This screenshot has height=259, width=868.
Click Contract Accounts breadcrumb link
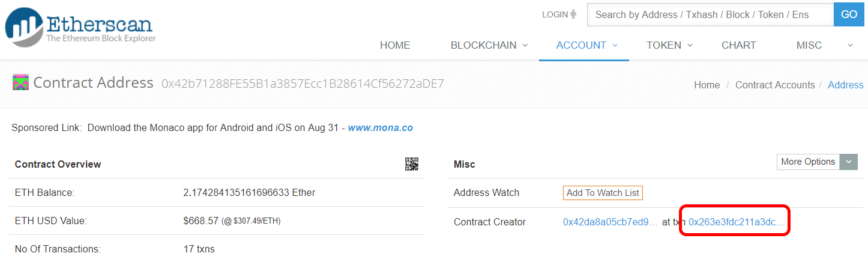point(775,85)
